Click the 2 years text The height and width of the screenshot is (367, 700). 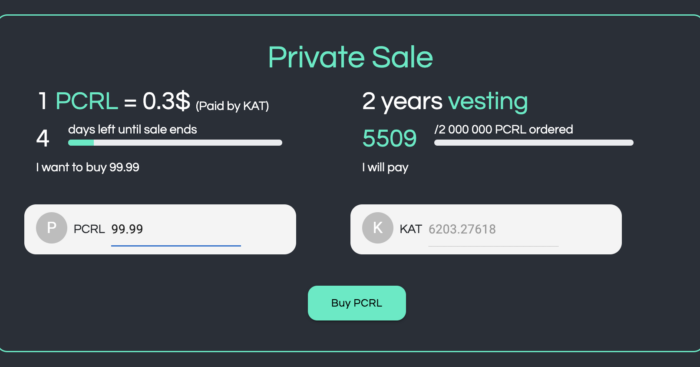402,101
